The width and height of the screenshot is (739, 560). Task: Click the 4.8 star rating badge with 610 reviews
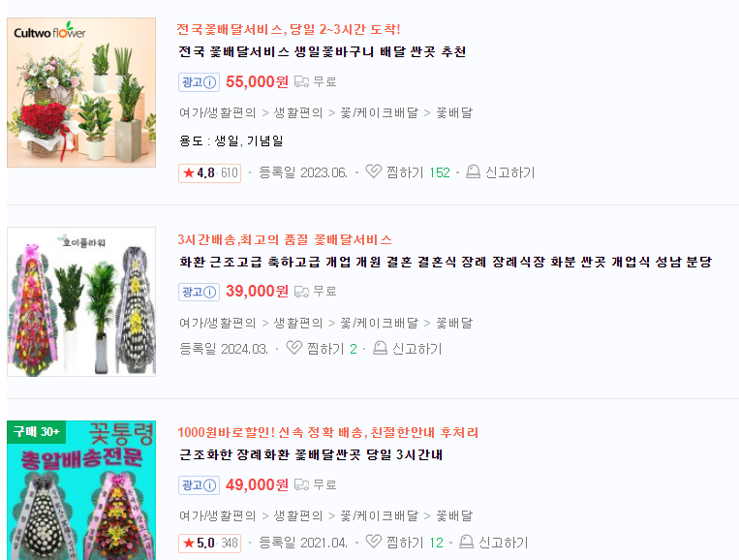(210, 173)
